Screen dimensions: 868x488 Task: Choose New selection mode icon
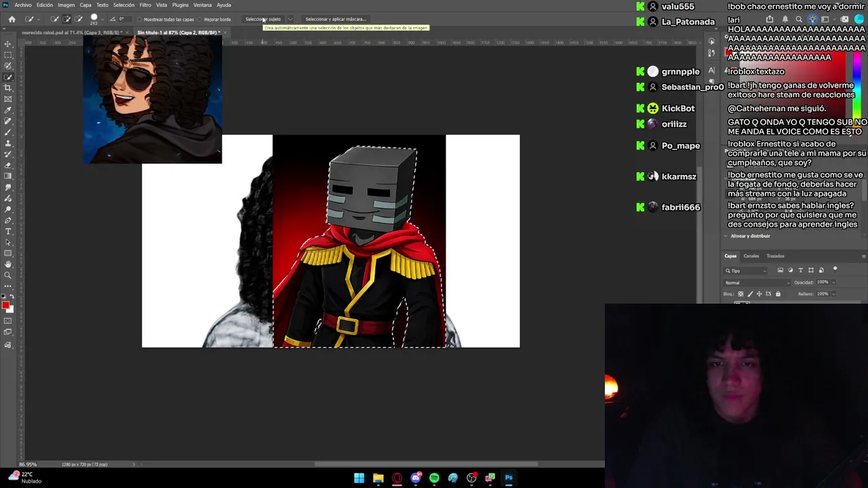55,19
